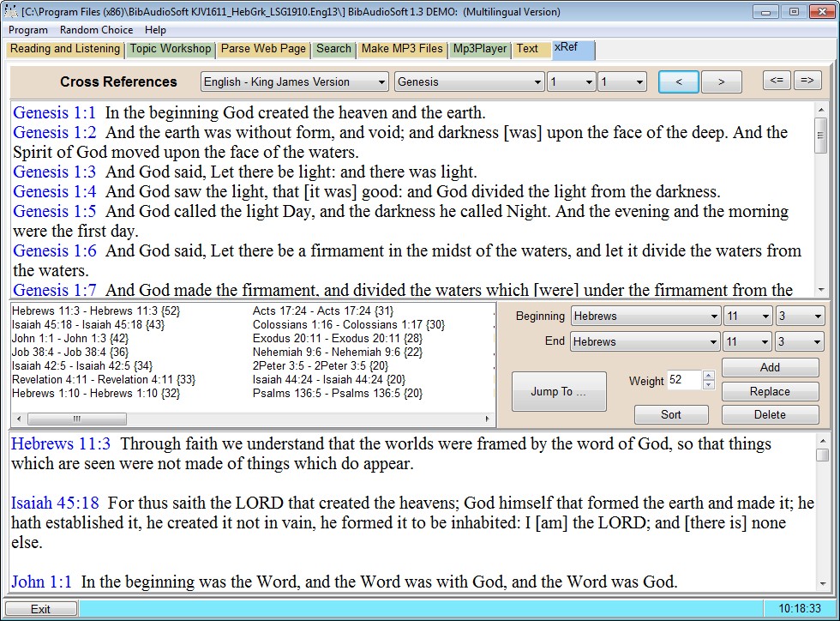Image resolution: width=840 pixels, height=621 pixels.
Task: Open the End verse dropdown showing 3
Action: point(801,341)
